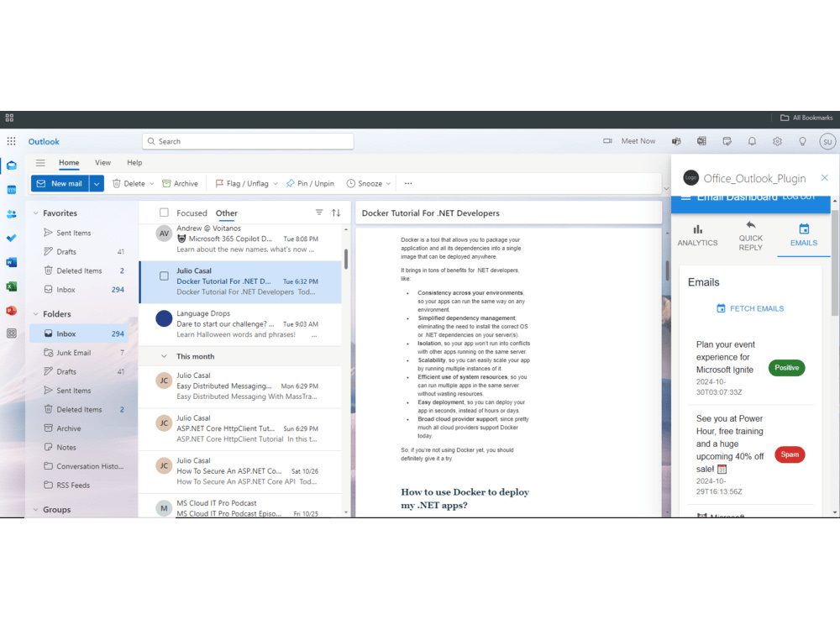Open the app launcher grid icon
The width and height of the screenshot is (840, 630).
coord(11,141)
